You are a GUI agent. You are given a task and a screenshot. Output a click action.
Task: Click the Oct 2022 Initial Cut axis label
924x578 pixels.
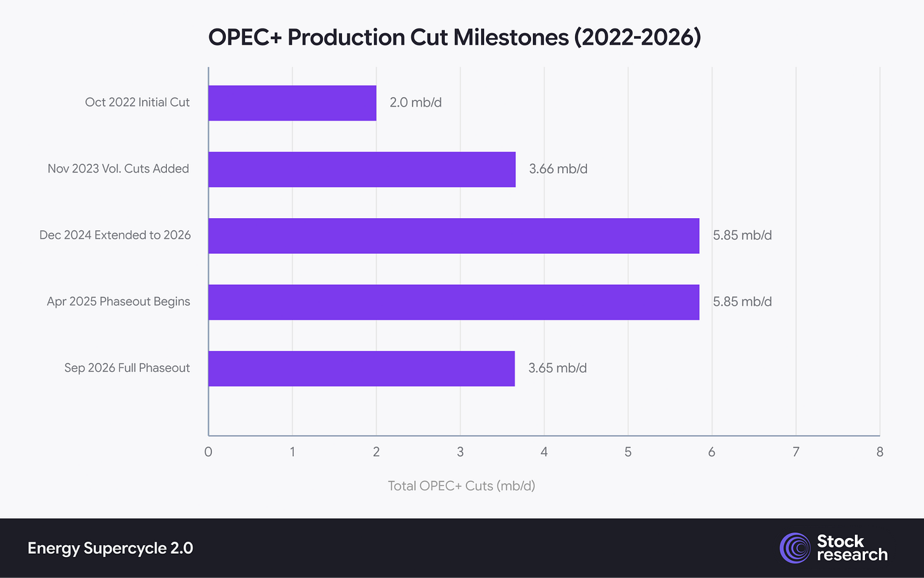click(x=137, y=102)
